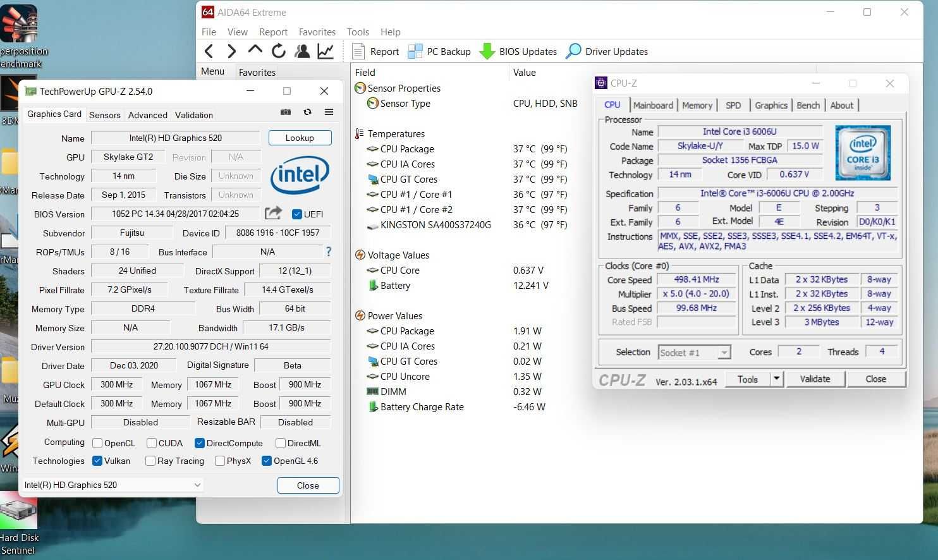
Task: Click the Value column header in AIDA64
Action: 524,72
